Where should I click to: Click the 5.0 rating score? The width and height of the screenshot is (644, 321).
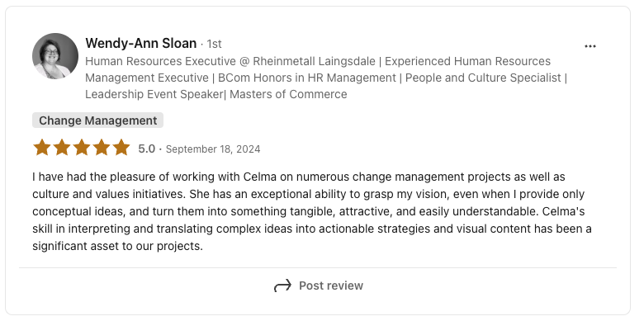[147, 149]
